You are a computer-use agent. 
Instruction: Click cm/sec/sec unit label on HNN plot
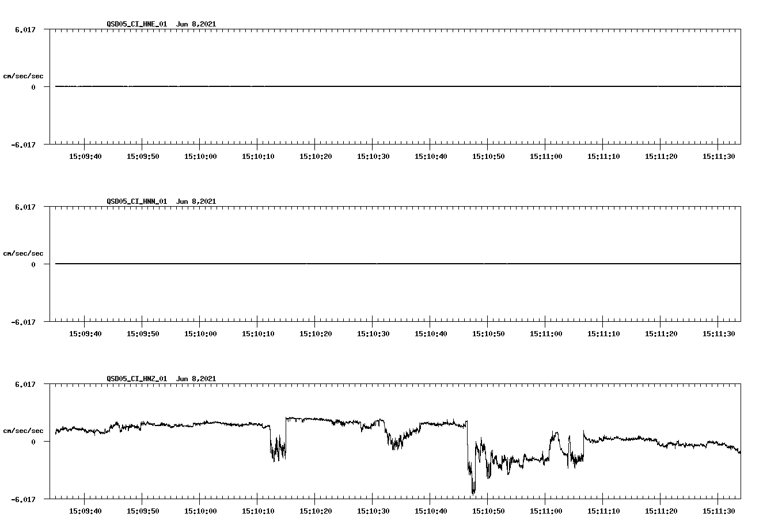(23, 253)
